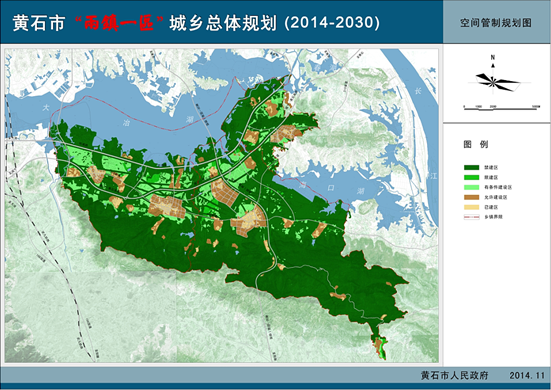This screenshot has height=390, width=551.
Task: Click the map scale bar
Action: click(x=502, y=109)
